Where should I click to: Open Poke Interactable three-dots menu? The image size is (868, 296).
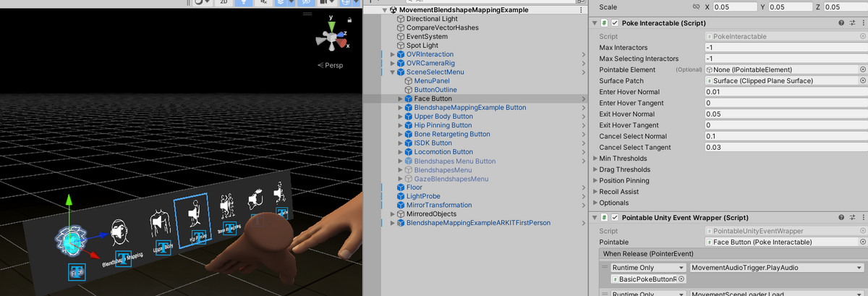click(x=862, y=23)
